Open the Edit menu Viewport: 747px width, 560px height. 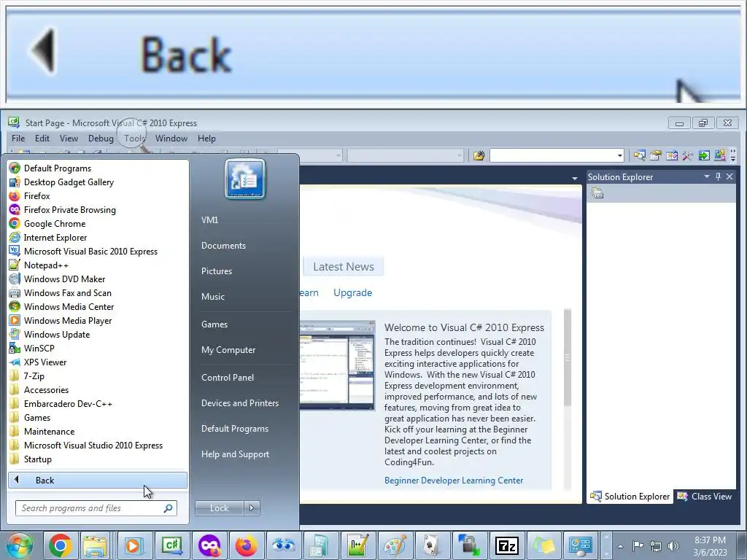pos(42,138)
